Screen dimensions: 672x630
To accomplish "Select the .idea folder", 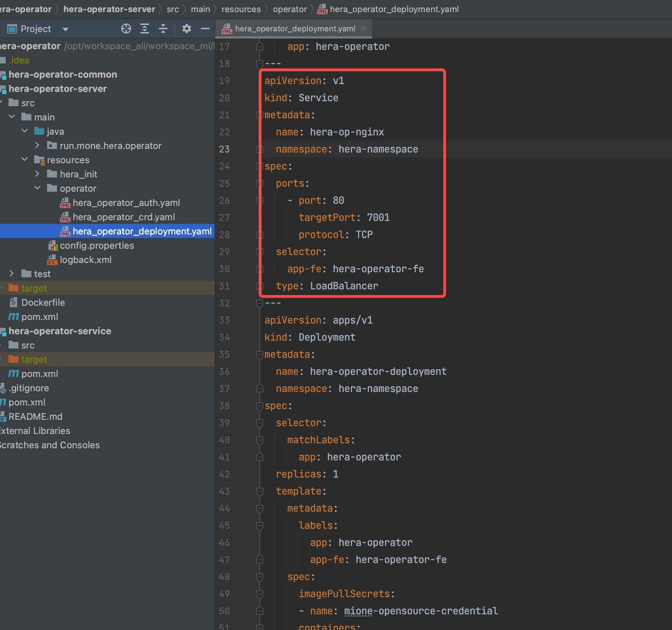I will (19, 60).
